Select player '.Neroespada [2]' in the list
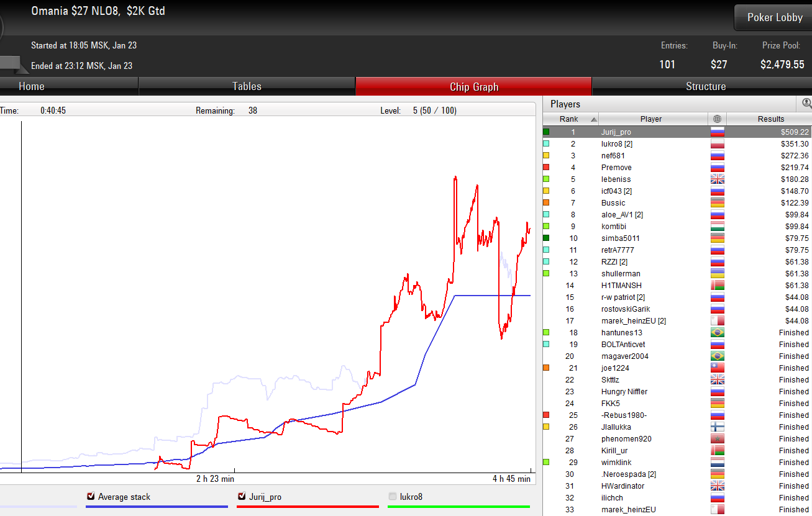This screenshot has height=516, width=812. 628,474
